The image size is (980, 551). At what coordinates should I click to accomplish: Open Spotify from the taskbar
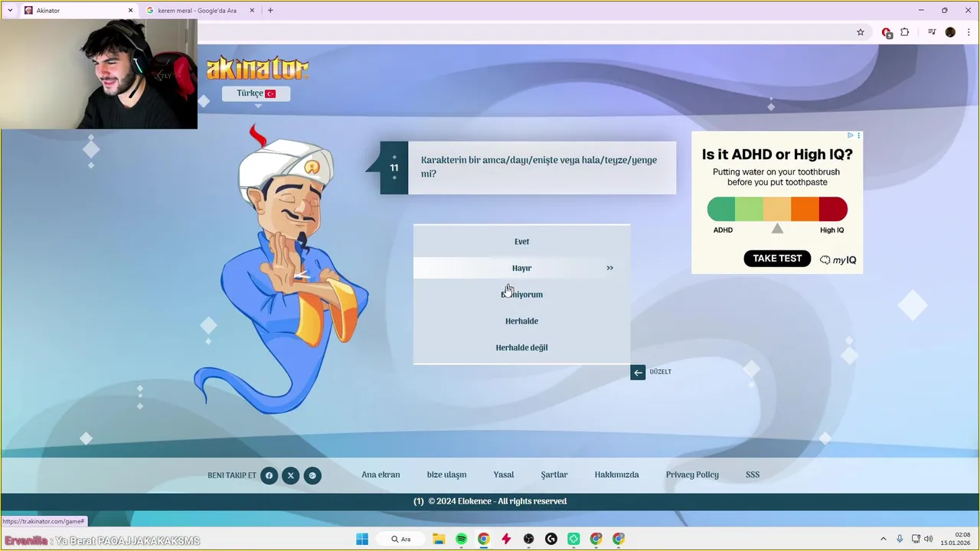(x=461, y=539)
